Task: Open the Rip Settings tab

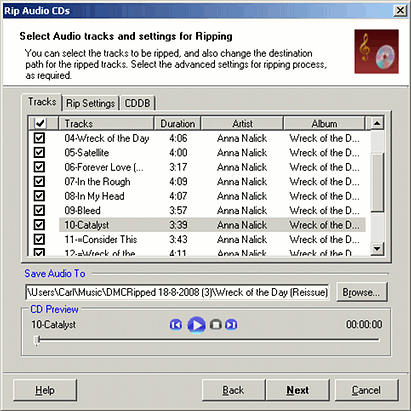Action: click(91, 103)
